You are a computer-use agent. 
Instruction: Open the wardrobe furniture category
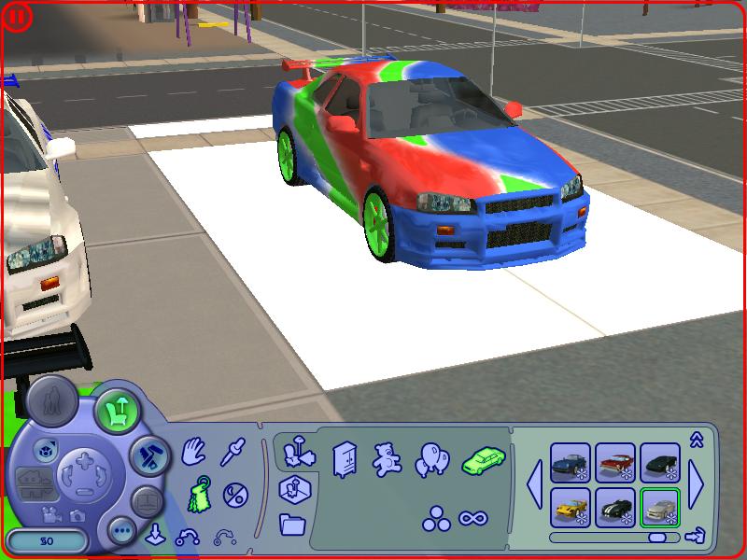click(x=345, y=458)
